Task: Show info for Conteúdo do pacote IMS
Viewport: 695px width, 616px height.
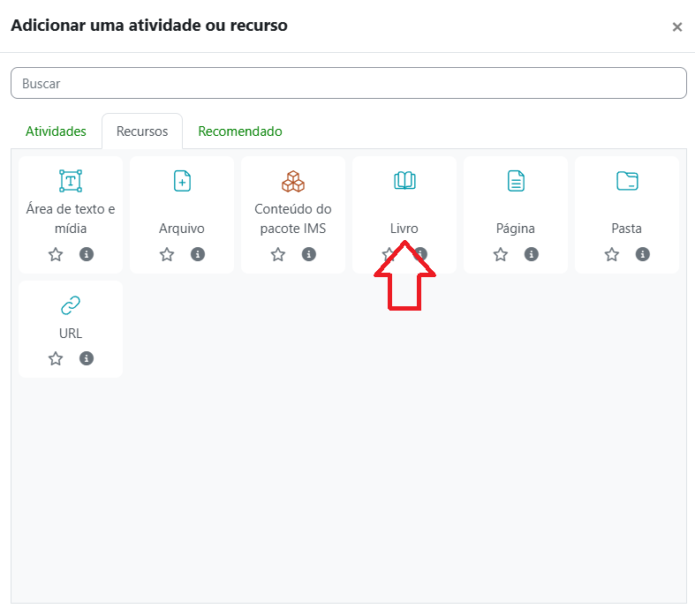Action: pyautogui.click(x=309, y=254)
